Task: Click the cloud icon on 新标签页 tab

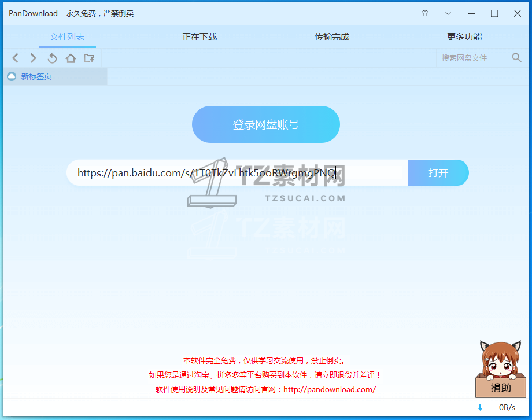Action: (12, 76)
